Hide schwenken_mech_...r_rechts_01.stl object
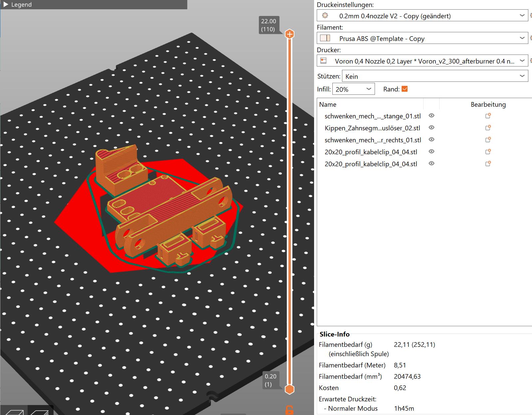 (x=432, y=139)
